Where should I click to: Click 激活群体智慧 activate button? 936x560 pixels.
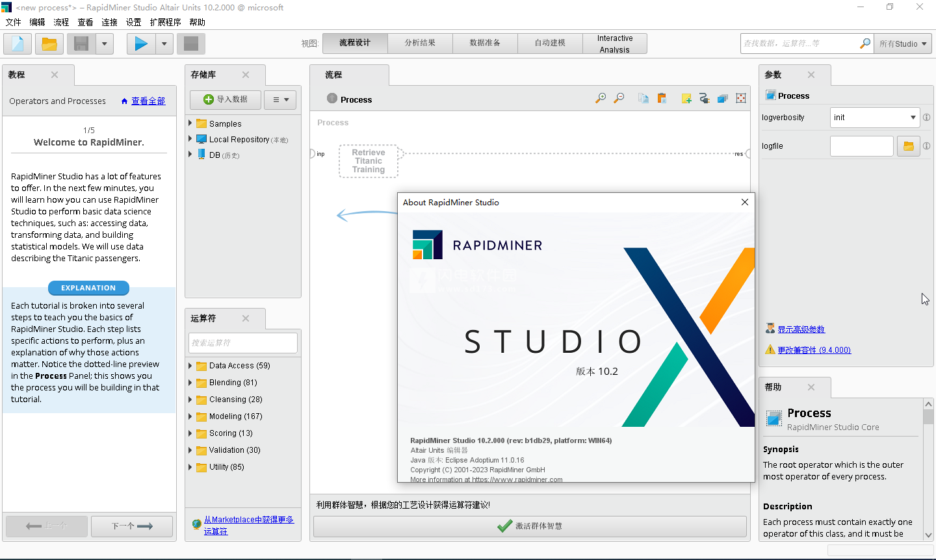tap(530, 526)
